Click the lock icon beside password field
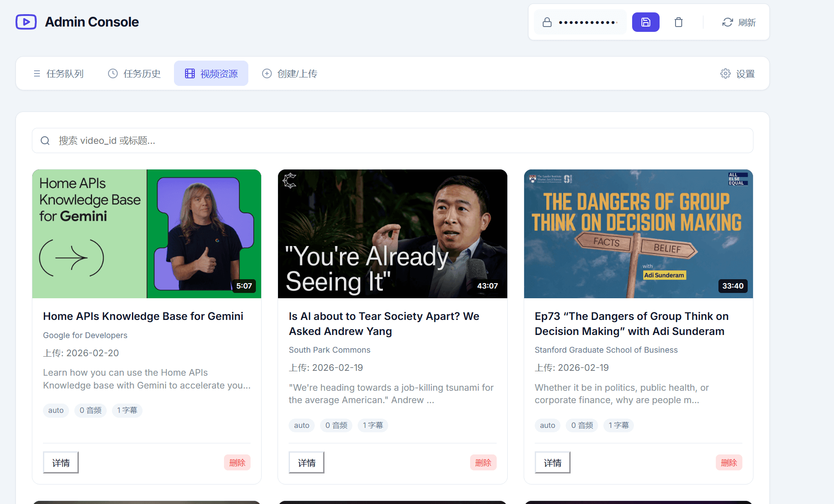 (x=547, y=22)
